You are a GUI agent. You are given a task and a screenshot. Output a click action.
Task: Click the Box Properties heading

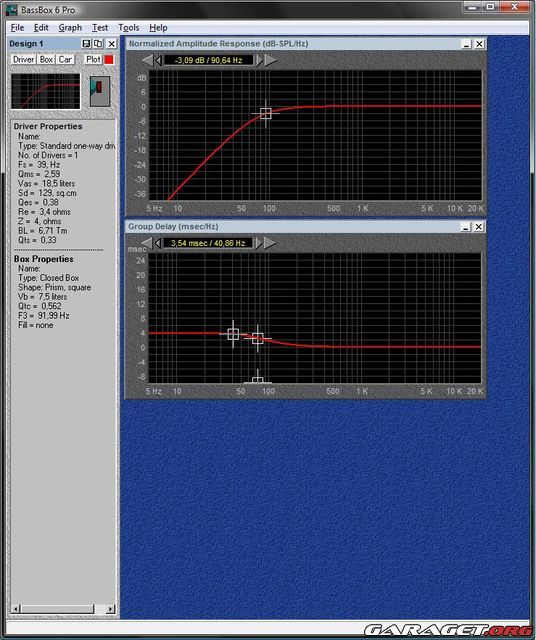[44, 259]
